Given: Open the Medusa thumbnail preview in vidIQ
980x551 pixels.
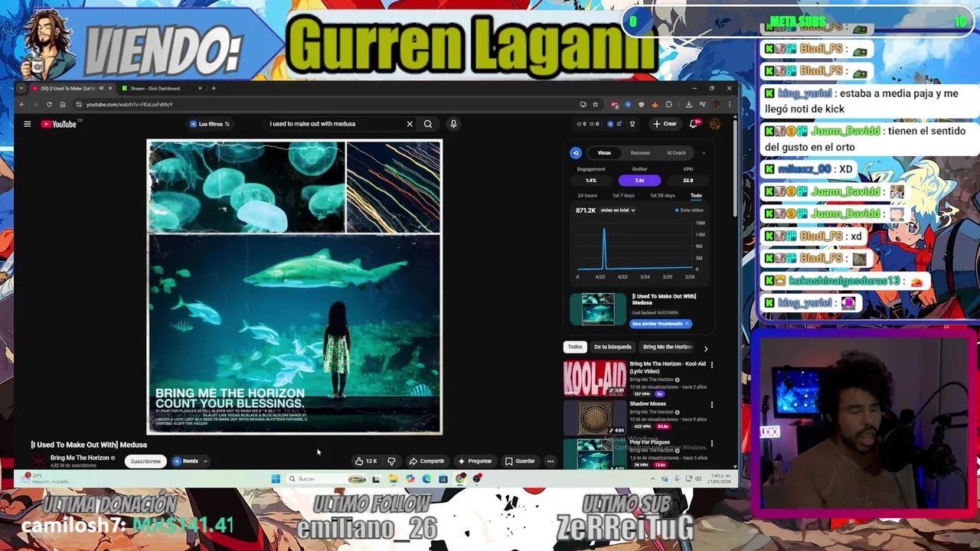Looking at the screenshot, I should (x=597, y=309).
